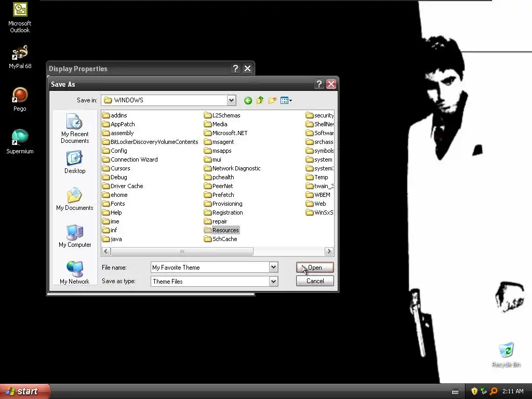This screenshot has width=532, height=399.
Task: Click Microsoft Outlook desktop icon
Action: 20,18
